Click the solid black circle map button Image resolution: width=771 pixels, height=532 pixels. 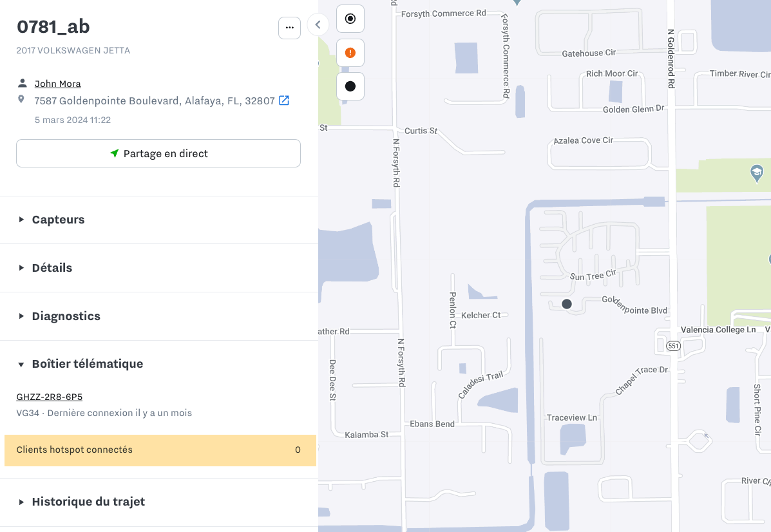click(x=350, y=86)
